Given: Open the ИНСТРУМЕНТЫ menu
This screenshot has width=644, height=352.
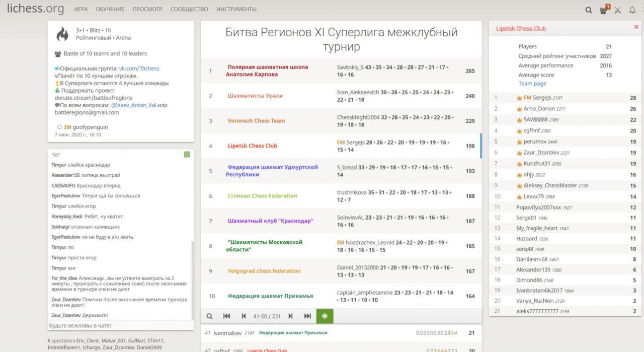Looking at the screenshot, I should click(x=236, y=9).
